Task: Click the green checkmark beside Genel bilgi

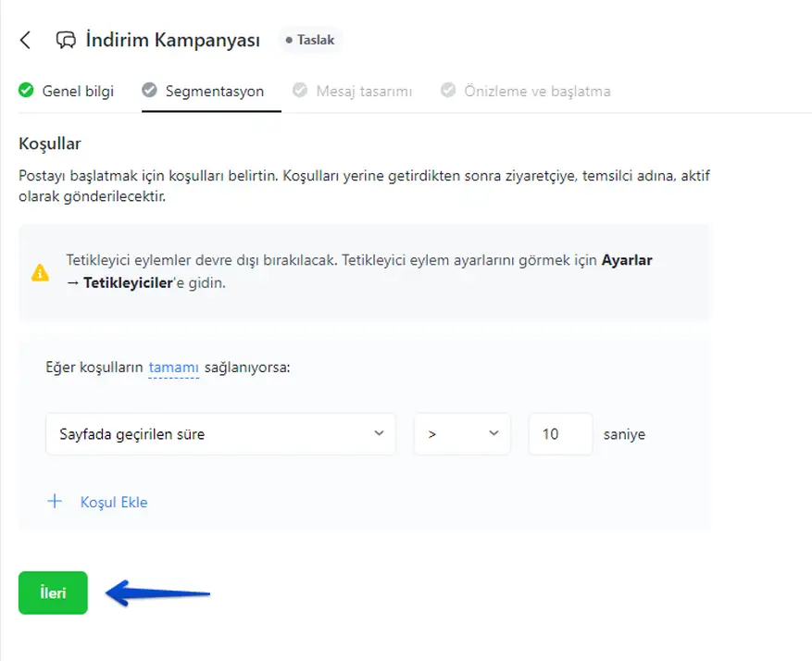Action: pos(26,91)
